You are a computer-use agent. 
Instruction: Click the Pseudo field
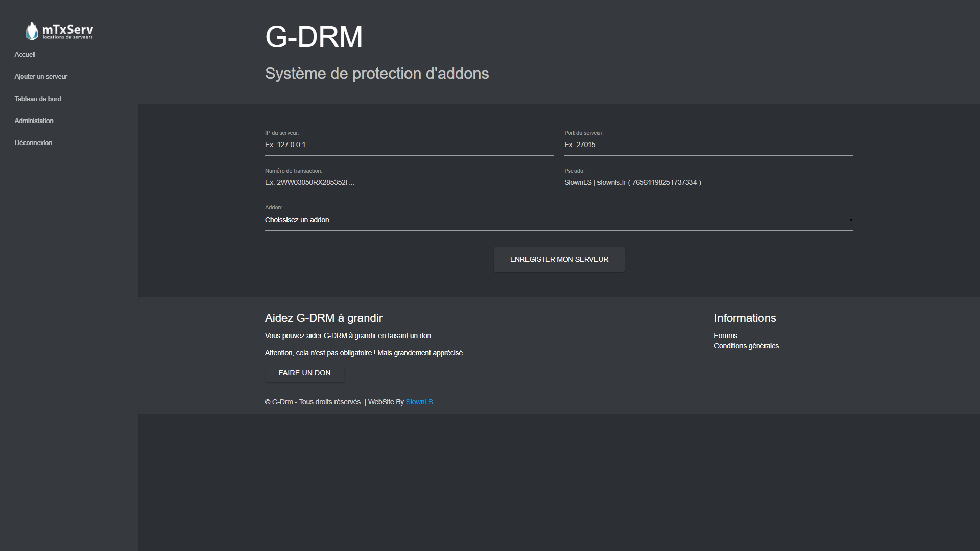pos(708,183)
